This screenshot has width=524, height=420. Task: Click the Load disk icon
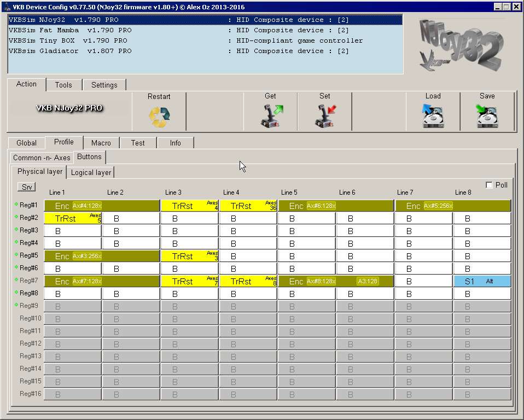tap(433, 115)
